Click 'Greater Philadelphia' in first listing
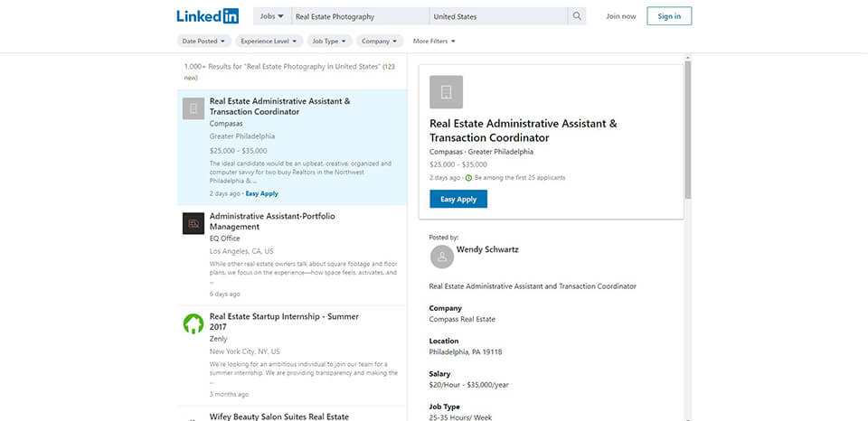 coord(242,136)
